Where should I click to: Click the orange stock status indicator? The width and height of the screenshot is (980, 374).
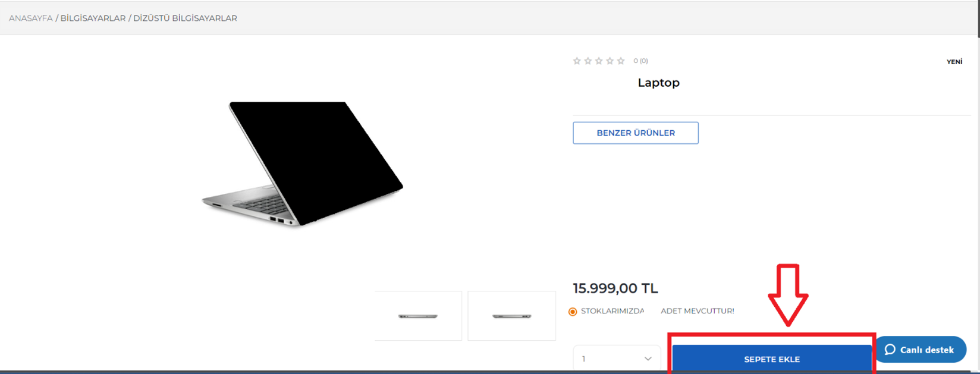point(573,312)
